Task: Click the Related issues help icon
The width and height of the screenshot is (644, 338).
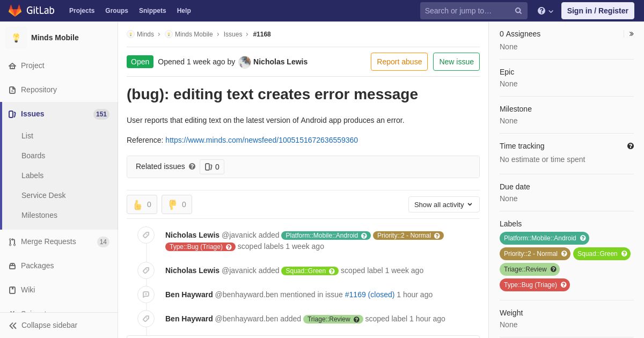Action: coord(192,166)
